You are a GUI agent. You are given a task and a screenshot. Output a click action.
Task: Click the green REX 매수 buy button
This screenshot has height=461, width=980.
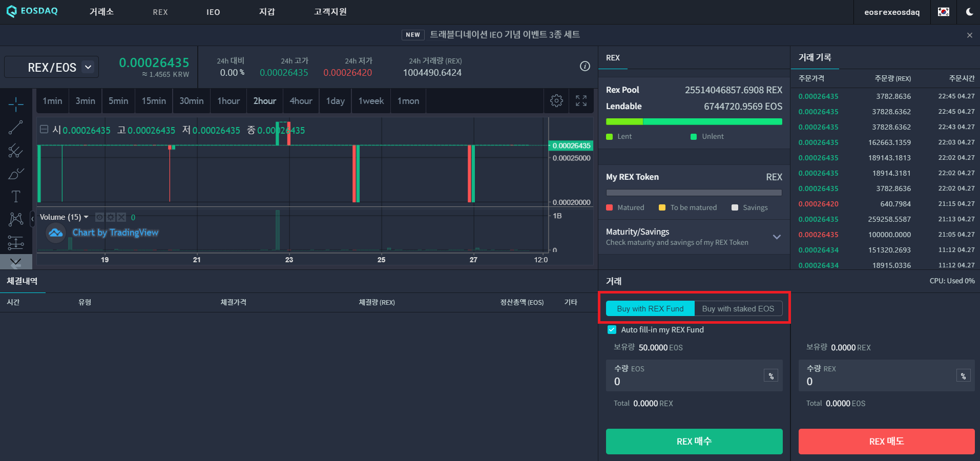pyautogui.click(x=694, y=441)
